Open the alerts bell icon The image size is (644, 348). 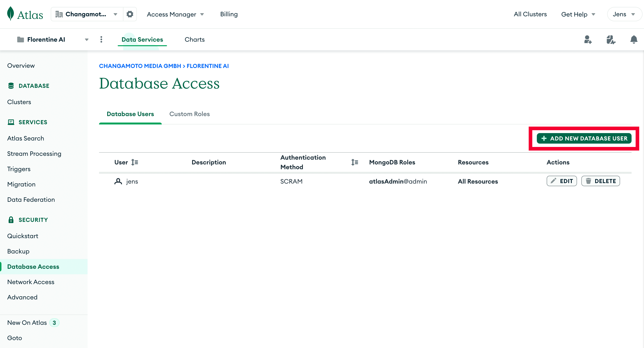pos(634,39)
